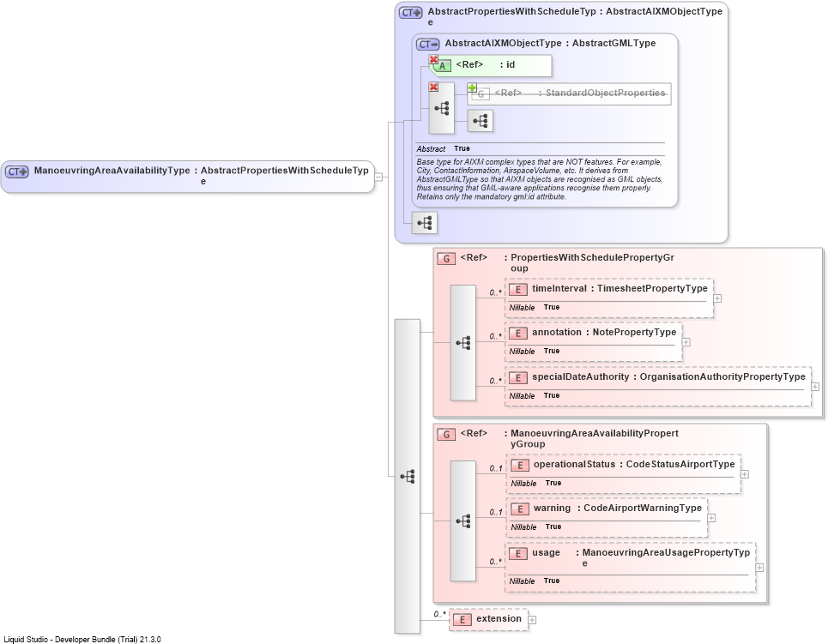Expand the usage element
This screenshot has width=828, height=644.
(x=760, y=568)
